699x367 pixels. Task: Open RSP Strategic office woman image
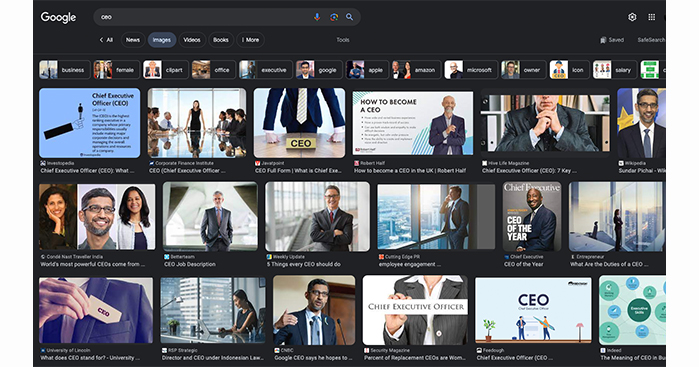click(x=213, y=310)
